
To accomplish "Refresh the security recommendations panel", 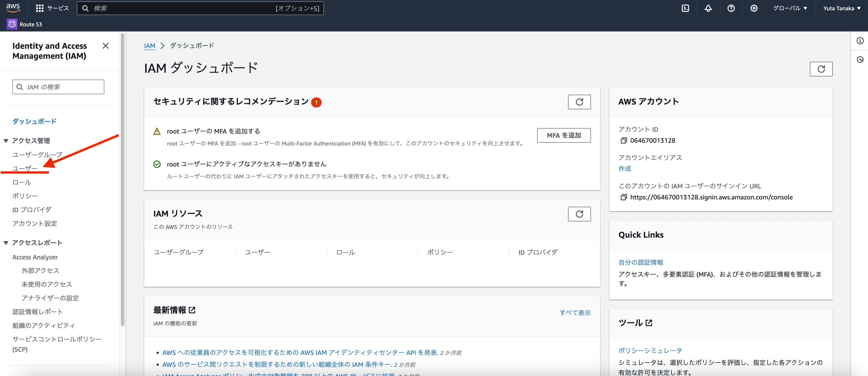I will click(x=579, y=102).
